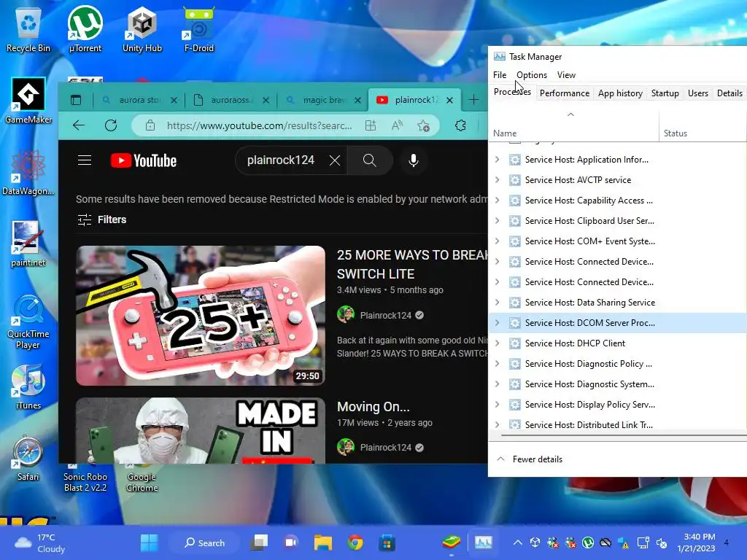
Task: Launch iTunes from the desktop
Action: point(28,386)
